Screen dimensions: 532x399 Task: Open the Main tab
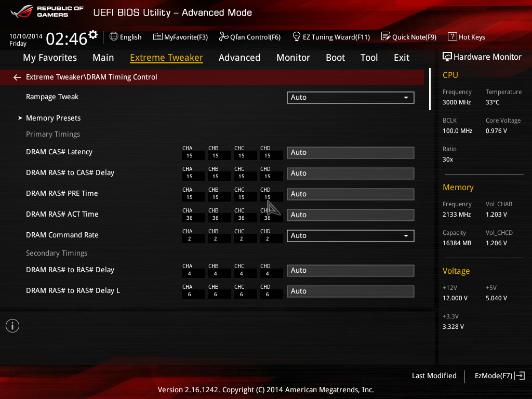[x=103, y=58]
